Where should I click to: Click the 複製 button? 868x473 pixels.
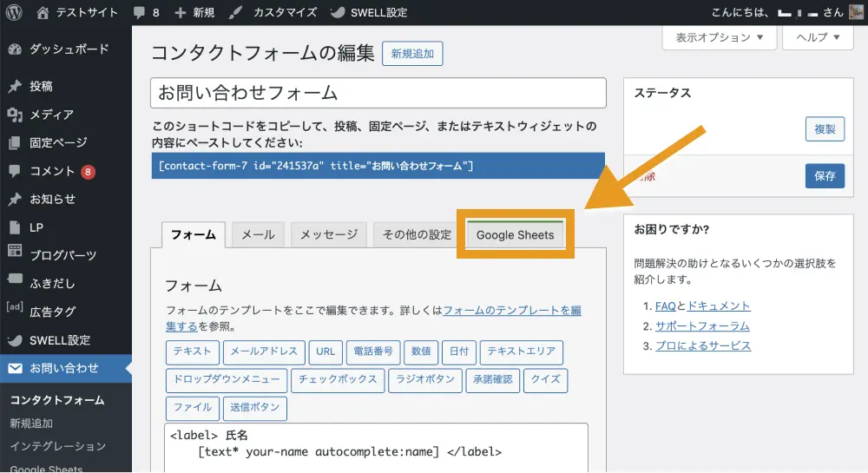coord(824,128)
